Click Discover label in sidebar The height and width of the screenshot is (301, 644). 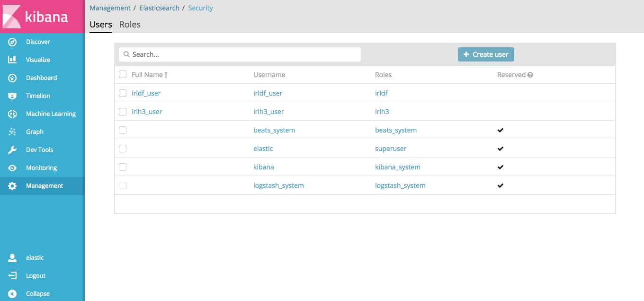click(38, 42)
